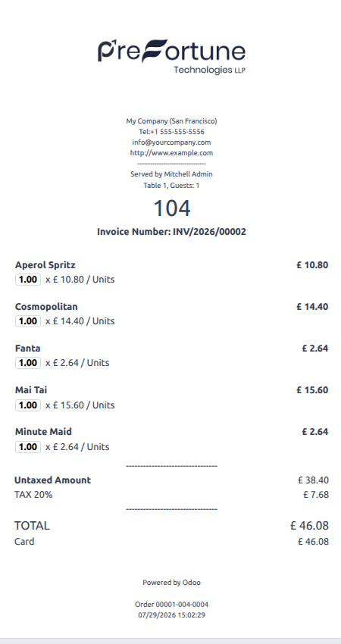The image size is (341, 644).
Task: Click the Served by Mitchell Admin text
Action: tap(171, 174)
